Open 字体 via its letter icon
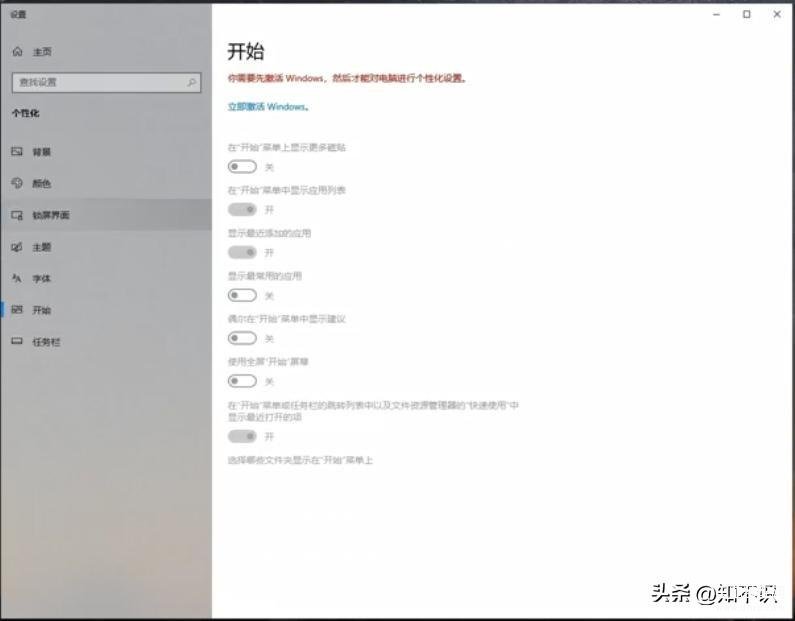This screenshot has width=795, height=621. (x=17, y=278)
